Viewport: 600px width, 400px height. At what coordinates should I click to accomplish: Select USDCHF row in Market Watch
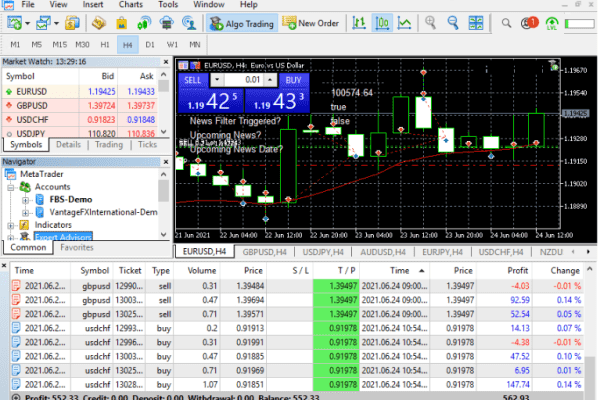[x=80, y=119]
